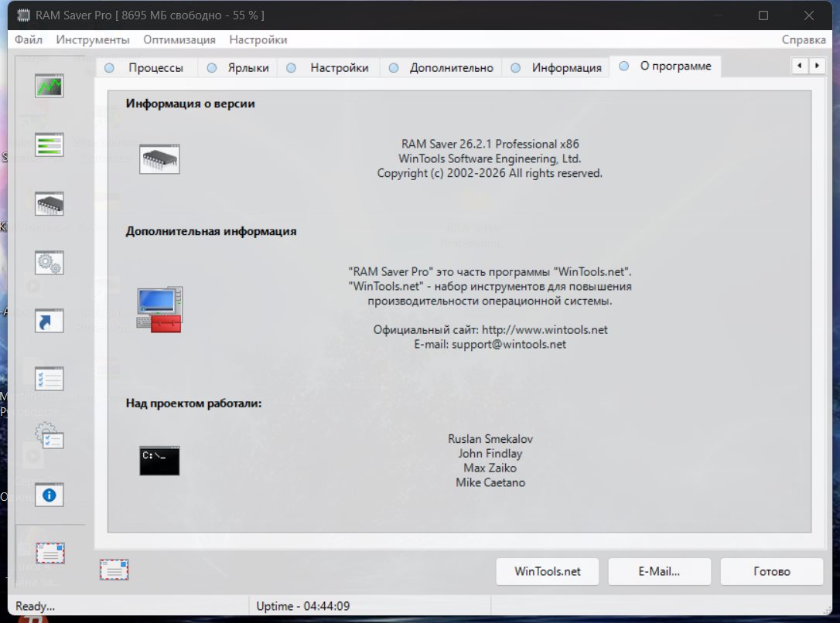Click the RAM Saver Pro title bar icon
This screenshot has height=623, width=840.
coord(23,15)
